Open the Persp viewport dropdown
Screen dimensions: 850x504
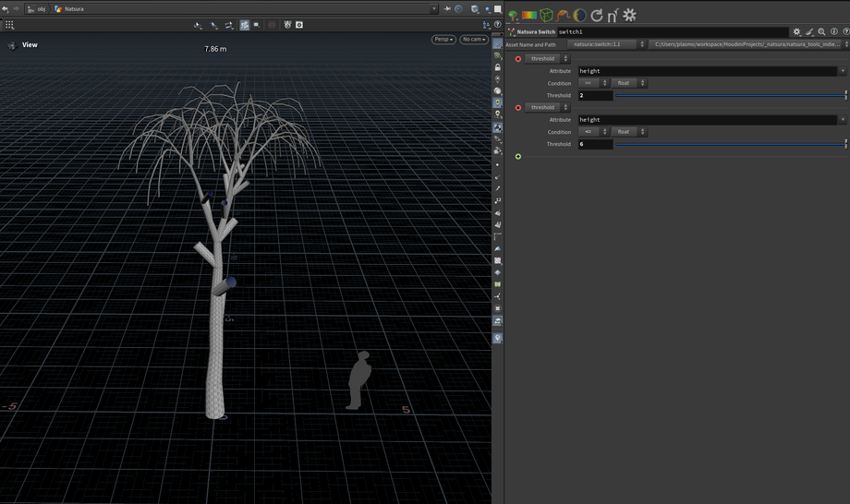coord(443,40)
